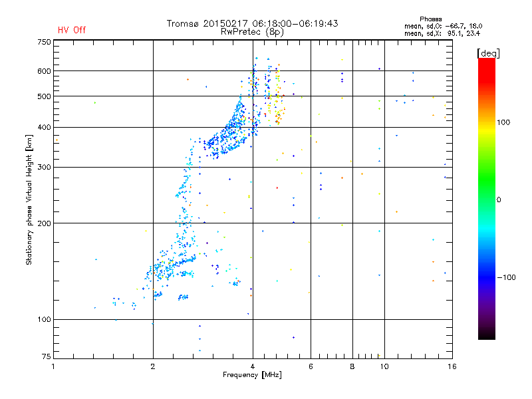
Task: Click the '-100' color bar tick label
Action: tap(506, 277)
